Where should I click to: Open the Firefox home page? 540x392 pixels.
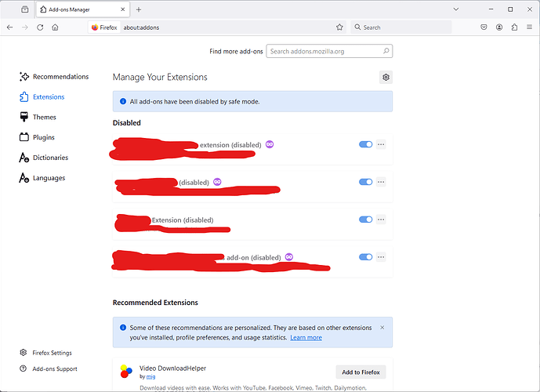pyautogui.click(x=55, y=27)
